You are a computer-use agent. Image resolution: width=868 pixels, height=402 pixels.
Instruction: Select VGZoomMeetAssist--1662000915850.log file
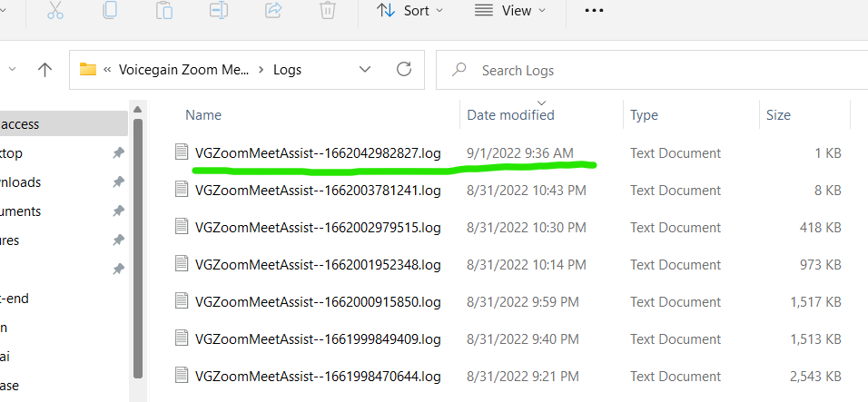[x=318, y=302]
